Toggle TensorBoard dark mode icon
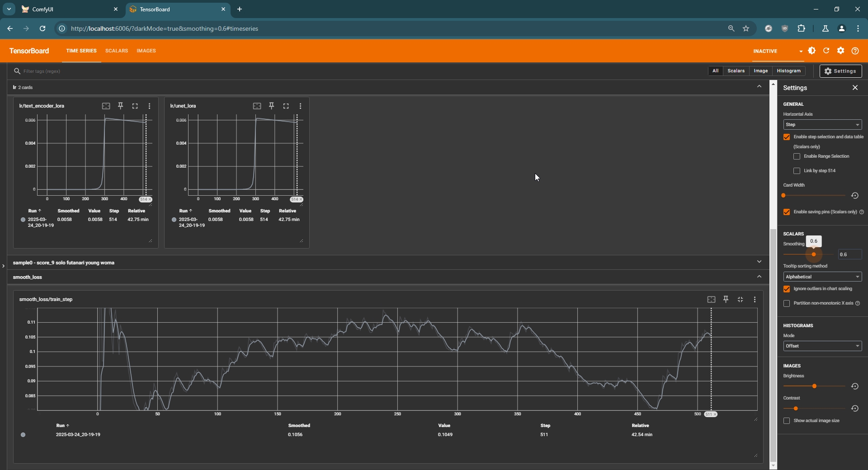The height and width of the screenshot is (470, 868). tap(812, 51)
